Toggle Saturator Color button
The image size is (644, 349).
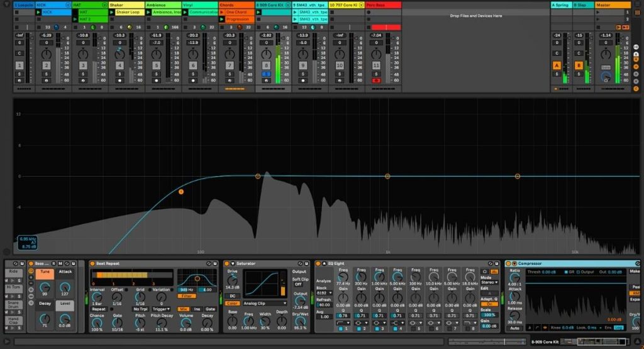pyautogui.click(x=232, y=304)
